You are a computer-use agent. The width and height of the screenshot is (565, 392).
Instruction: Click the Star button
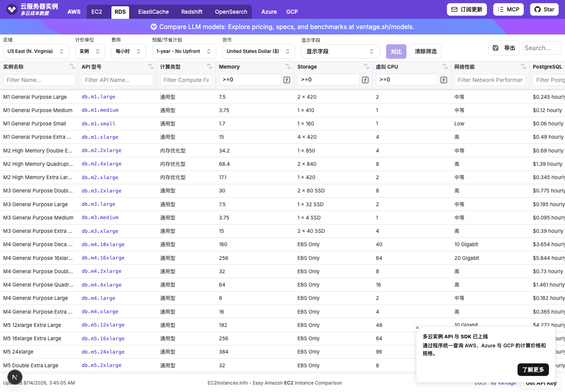pyautogui.click(x=544, y=9)
